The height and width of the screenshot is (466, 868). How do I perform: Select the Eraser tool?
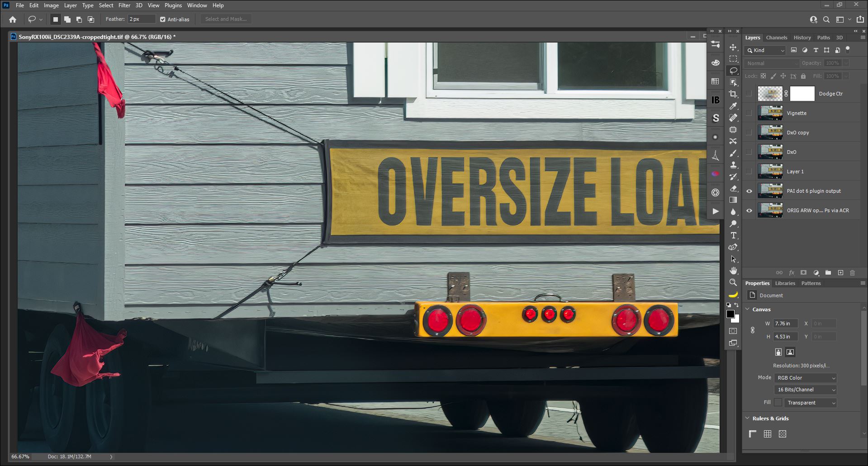pyautogui.click(x=733, y=189)
